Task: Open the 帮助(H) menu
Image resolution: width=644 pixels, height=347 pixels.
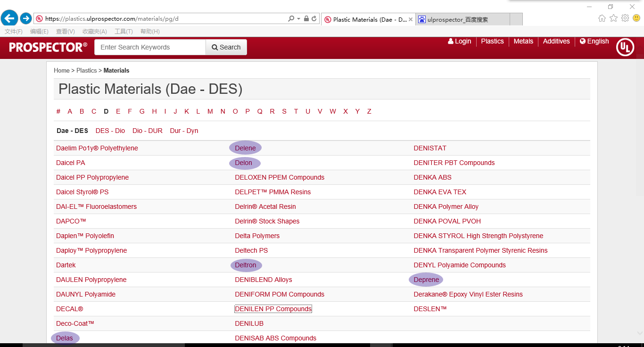Action: point(150,32)
